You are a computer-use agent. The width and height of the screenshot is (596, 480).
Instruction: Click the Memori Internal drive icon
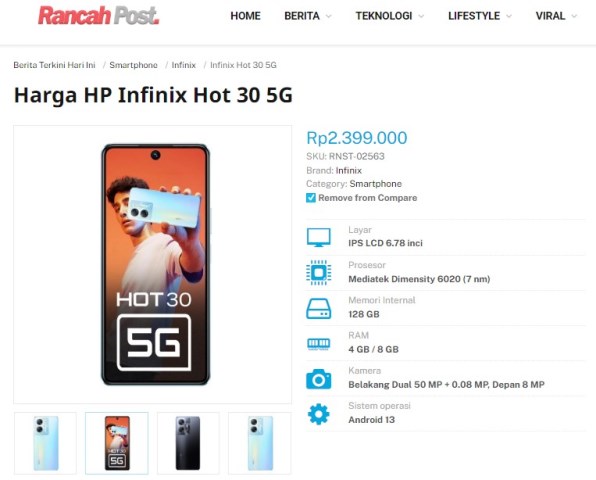click(319, 308)
